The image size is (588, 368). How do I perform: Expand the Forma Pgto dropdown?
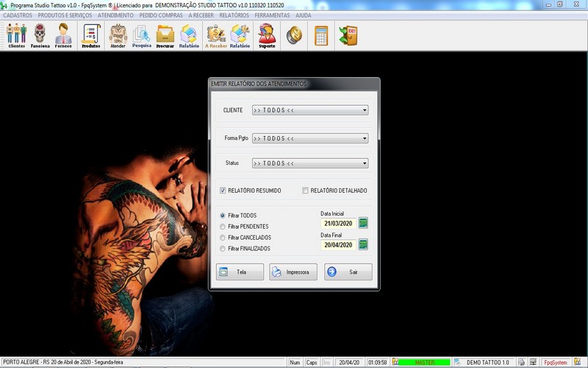tap(365, 138)
